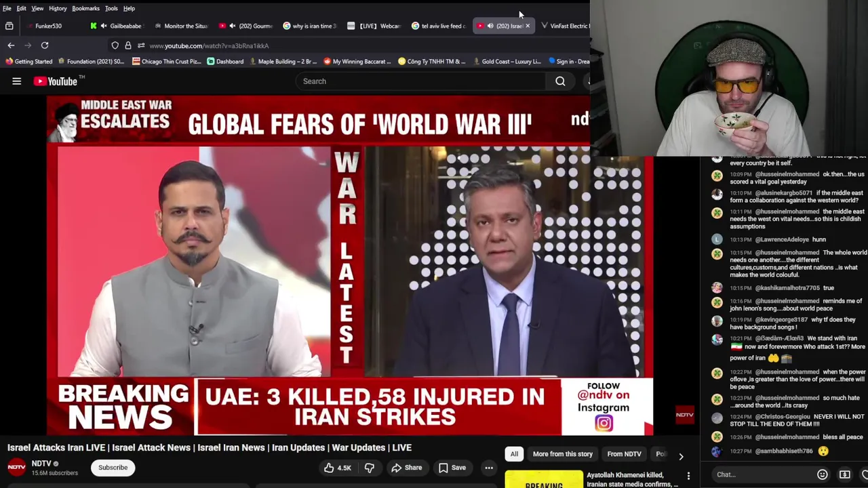Open the Bookmarks menu
Viewport: 868px width, 488px height.
86,8
